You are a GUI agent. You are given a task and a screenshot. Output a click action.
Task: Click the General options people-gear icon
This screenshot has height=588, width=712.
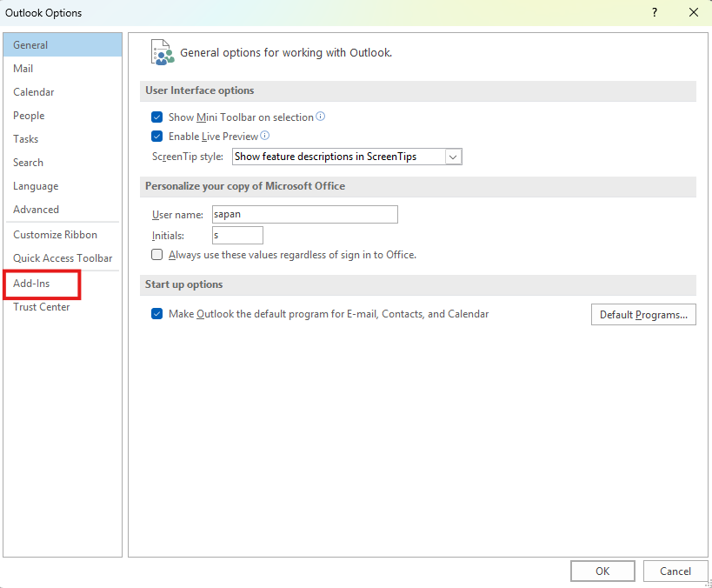[162, 52]
